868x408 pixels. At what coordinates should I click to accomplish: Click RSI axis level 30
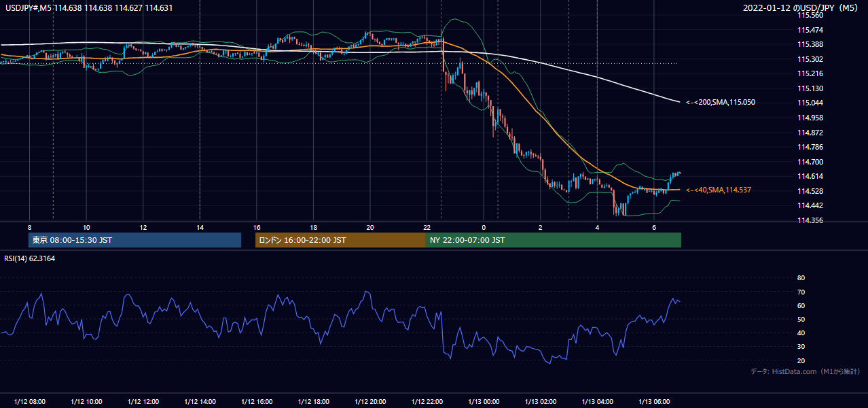pyautogui.click(x=801, y=347)
